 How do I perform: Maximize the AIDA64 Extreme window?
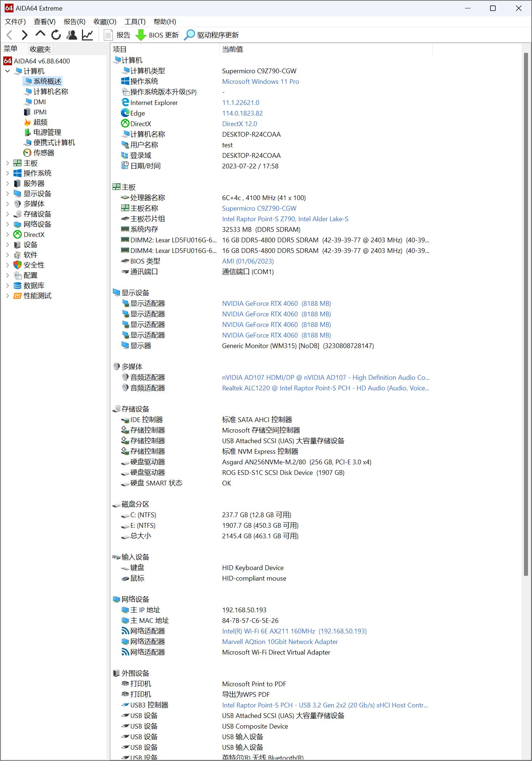pyautogui.click(x=493, y=8)
